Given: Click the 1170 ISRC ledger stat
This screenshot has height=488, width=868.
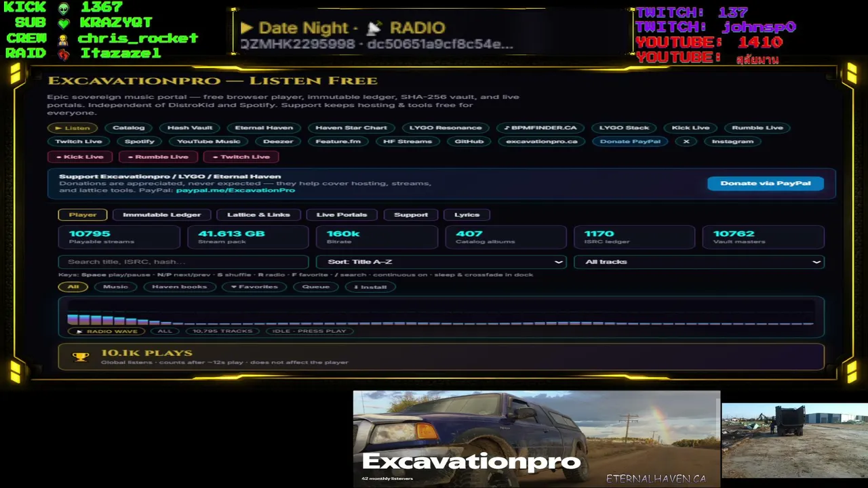Looking at the screenshot, I should click(x=634, y=237).
